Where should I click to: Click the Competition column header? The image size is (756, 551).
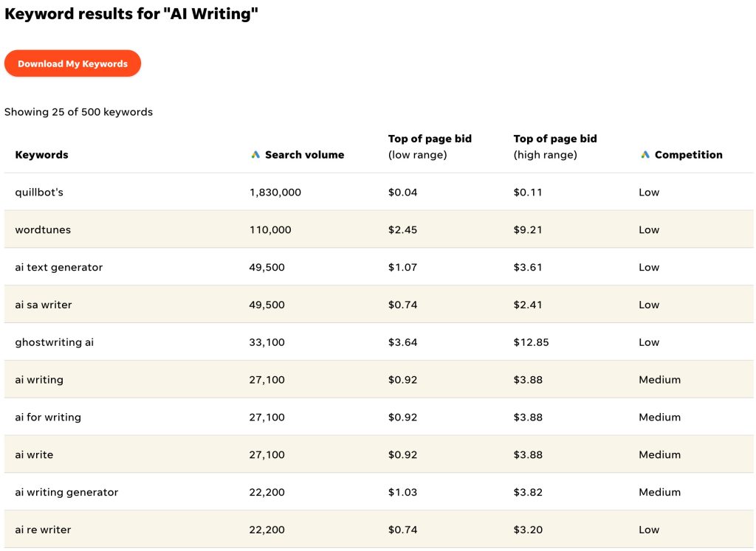point(688,155)
